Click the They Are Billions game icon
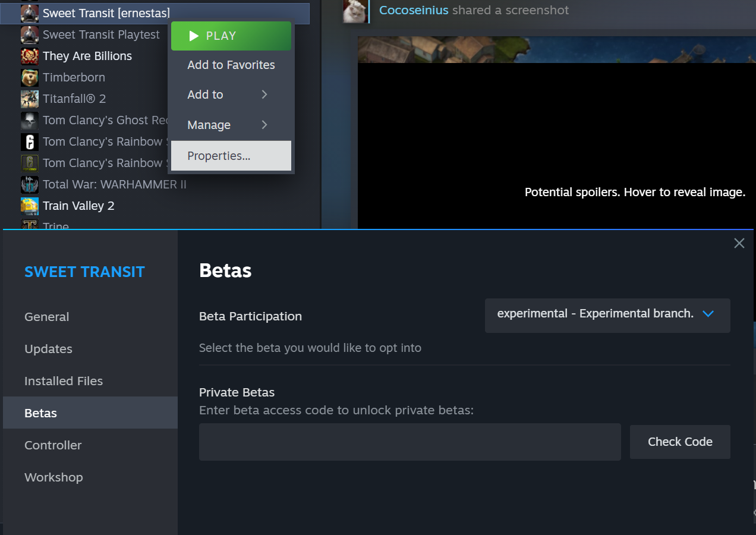756x535 pixels. (30, 56)
